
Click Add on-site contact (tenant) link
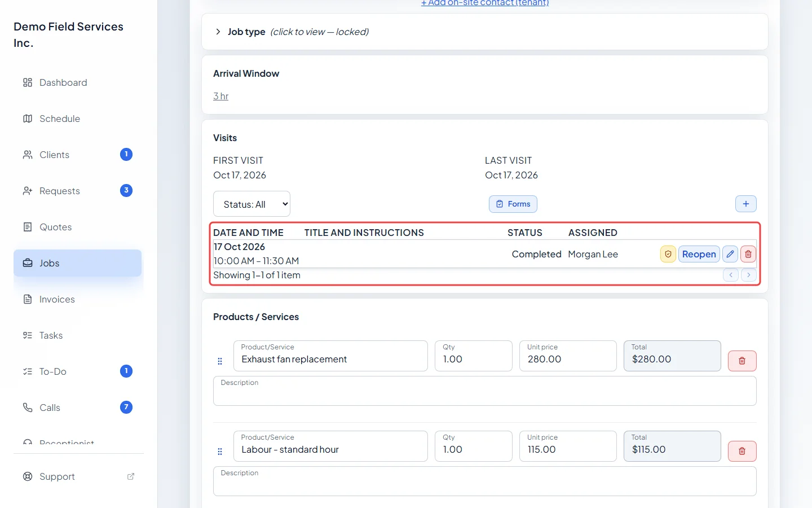coord(485,3)
